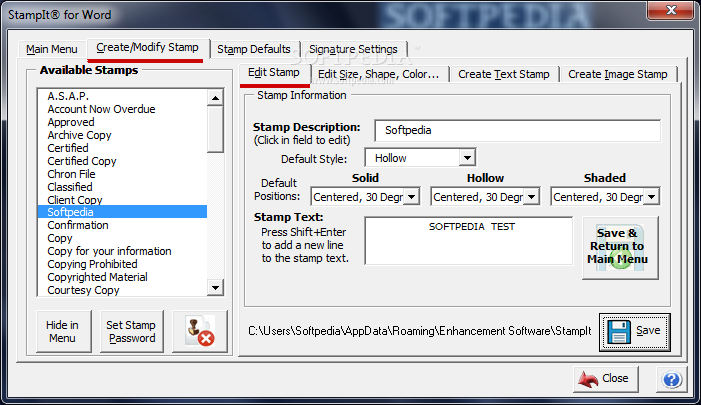
Task: Expand the Hollow default position dropdown
Action: point(532,197)
